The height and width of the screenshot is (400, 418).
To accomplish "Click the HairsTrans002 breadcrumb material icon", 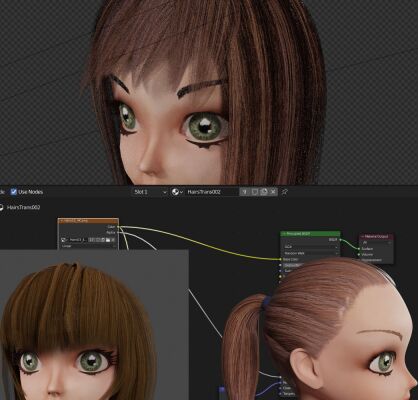I will (1, 207).
